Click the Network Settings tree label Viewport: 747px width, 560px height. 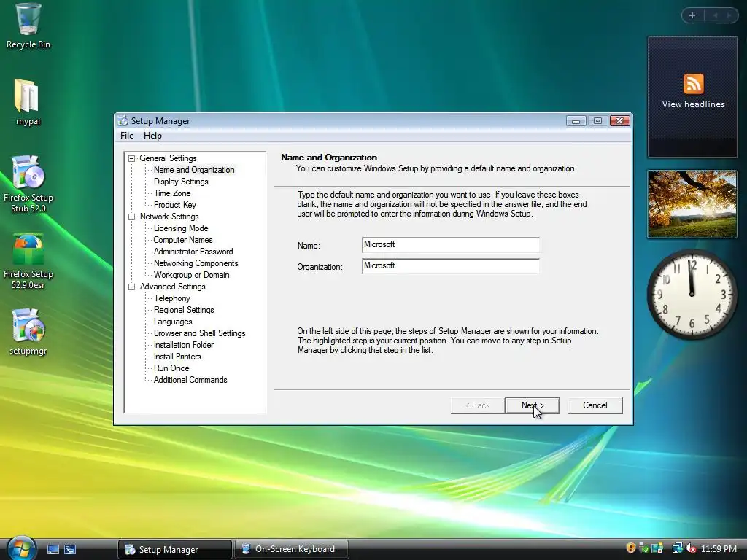coord(169,217)
